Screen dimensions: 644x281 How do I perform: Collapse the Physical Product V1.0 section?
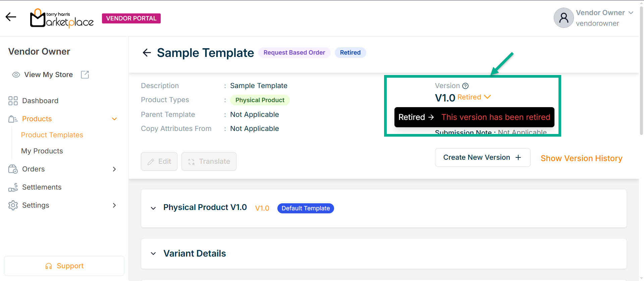153,208
